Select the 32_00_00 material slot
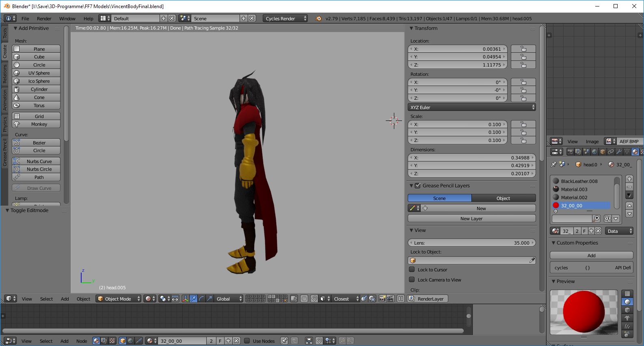Viewport: 644px width, 346px height. (581, 206)
